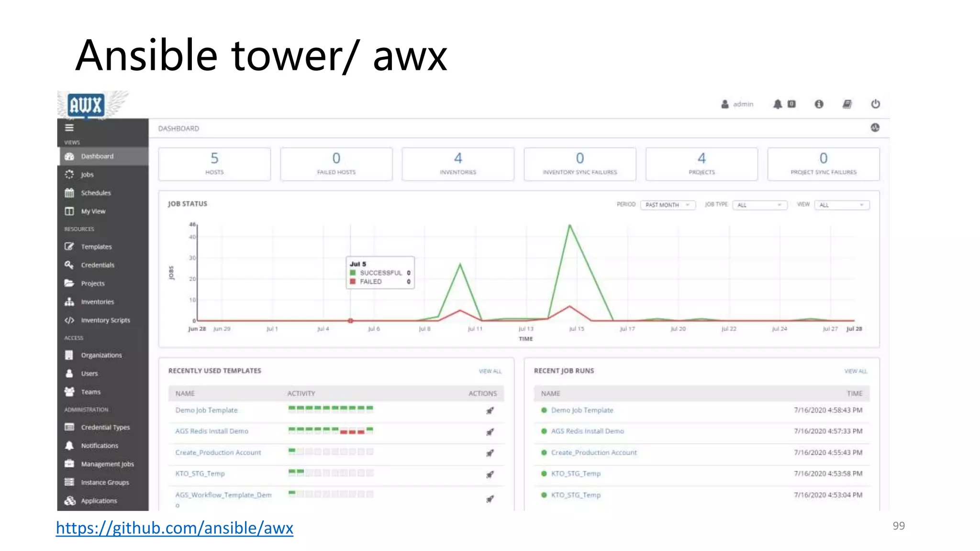Open the Projects count card
Image resolution: width=980 pixels, height=551 pixels.
coord(702,164)
